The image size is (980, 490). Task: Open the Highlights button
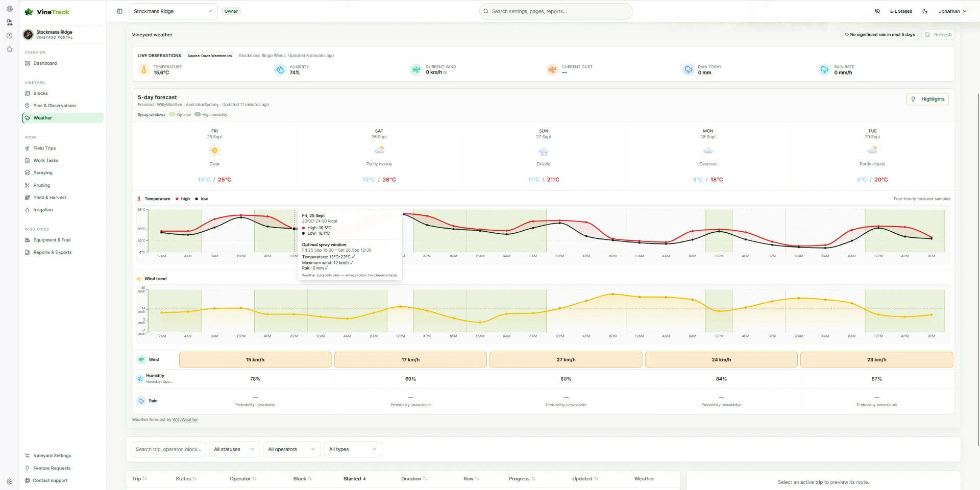tap(927, 99)
